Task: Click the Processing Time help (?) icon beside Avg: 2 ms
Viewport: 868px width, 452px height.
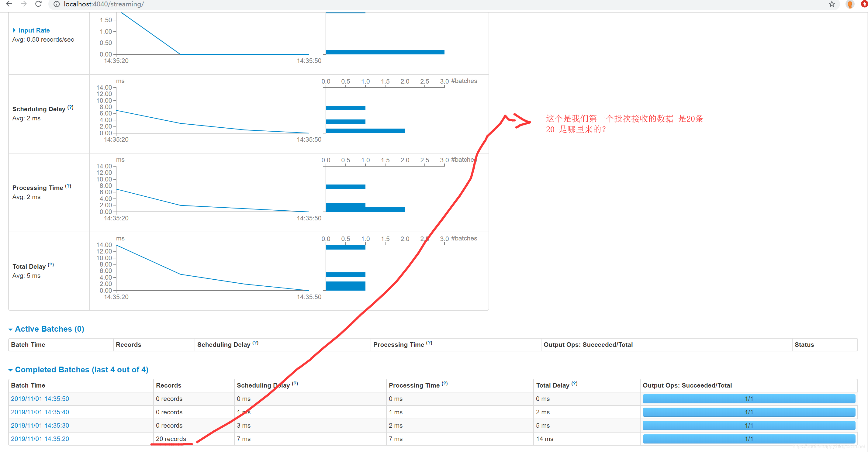Action: coord(68,186)
